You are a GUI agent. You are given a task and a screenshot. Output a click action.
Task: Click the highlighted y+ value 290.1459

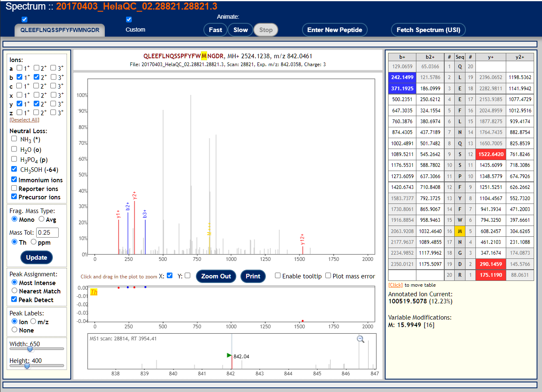coord(491,264)
